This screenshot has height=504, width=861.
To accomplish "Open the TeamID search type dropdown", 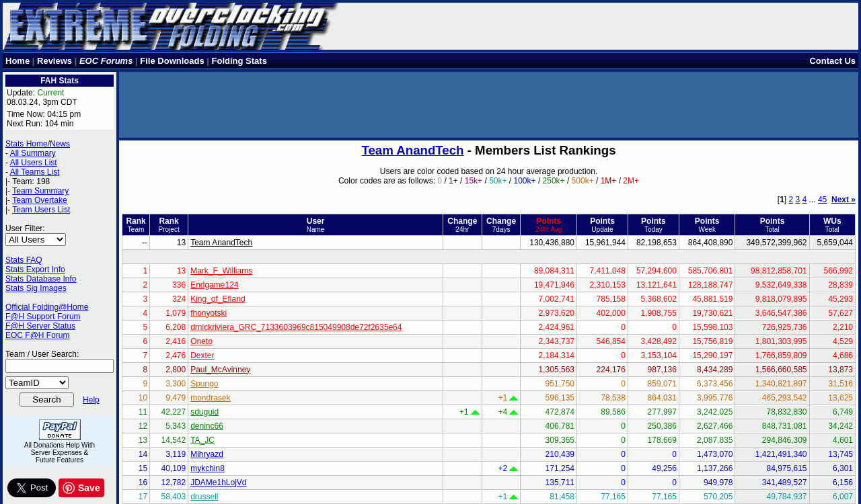I will point(37,382).
